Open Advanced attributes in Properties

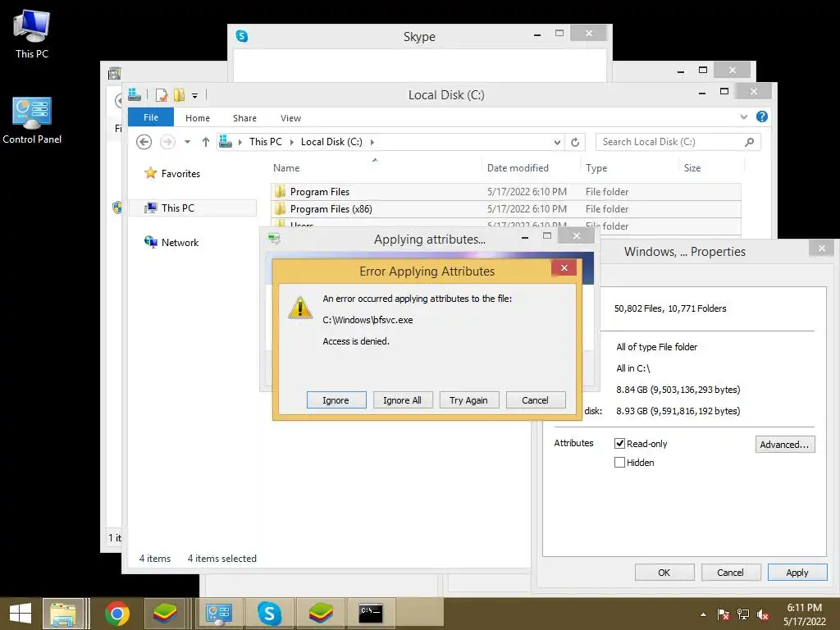pos(785,444)
